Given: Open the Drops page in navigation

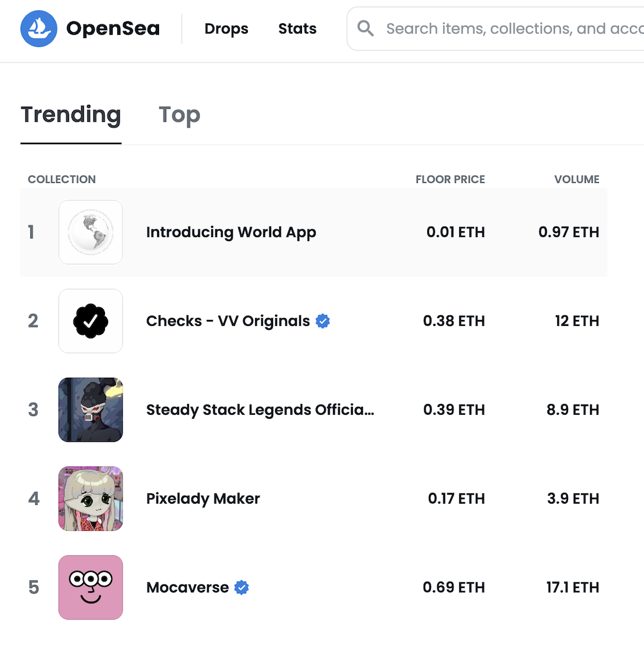Looking at the screenshot, I should tap(226, 29).
